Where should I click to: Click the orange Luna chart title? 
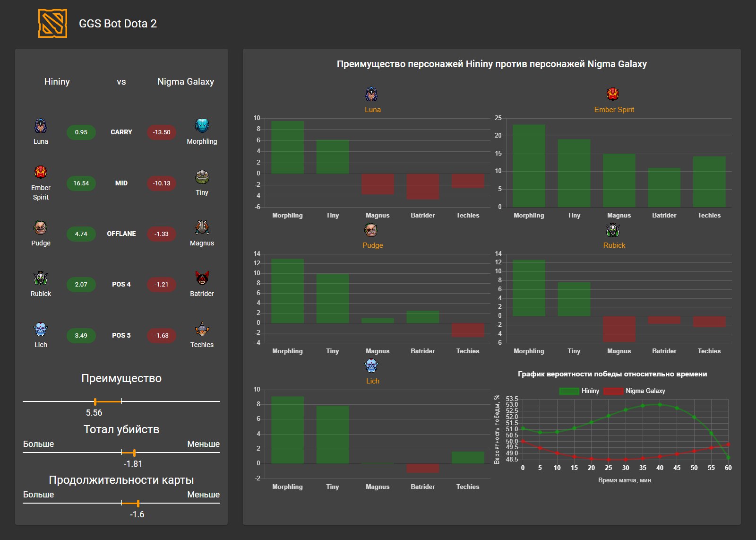(x=372, y=109)
